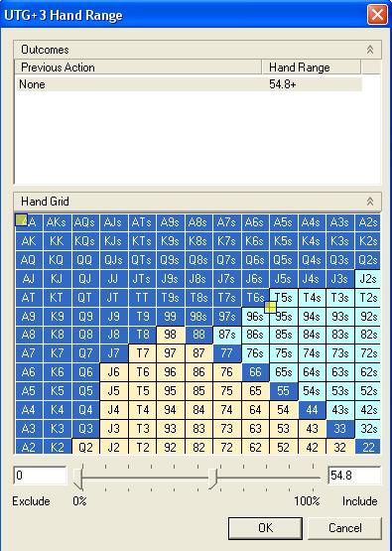
Task: Select the Q3 offsuit cell
Action: point(85,429)
